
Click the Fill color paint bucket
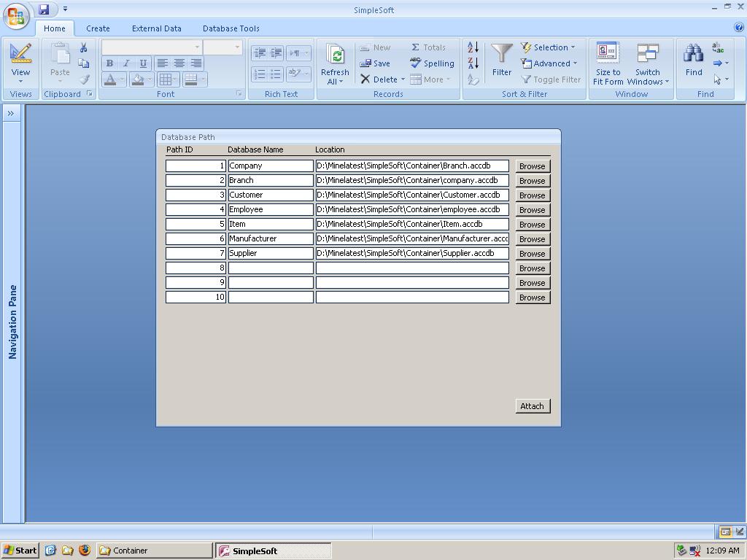[x=138, y=79]
